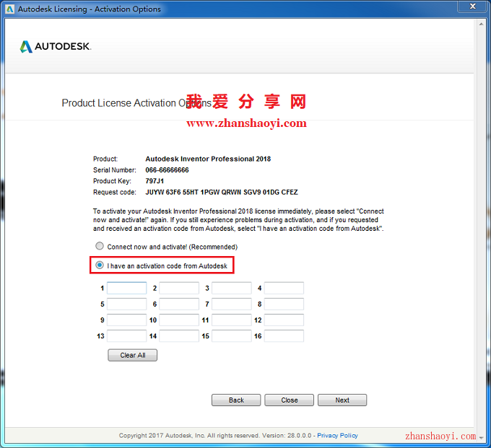
Task: Click activation code field 16
Action: click(x=284, y=336)
